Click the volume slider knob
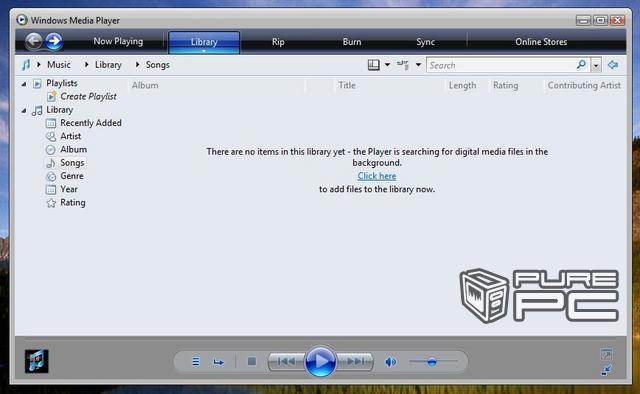640x394 pixels. tap(432, 361)
